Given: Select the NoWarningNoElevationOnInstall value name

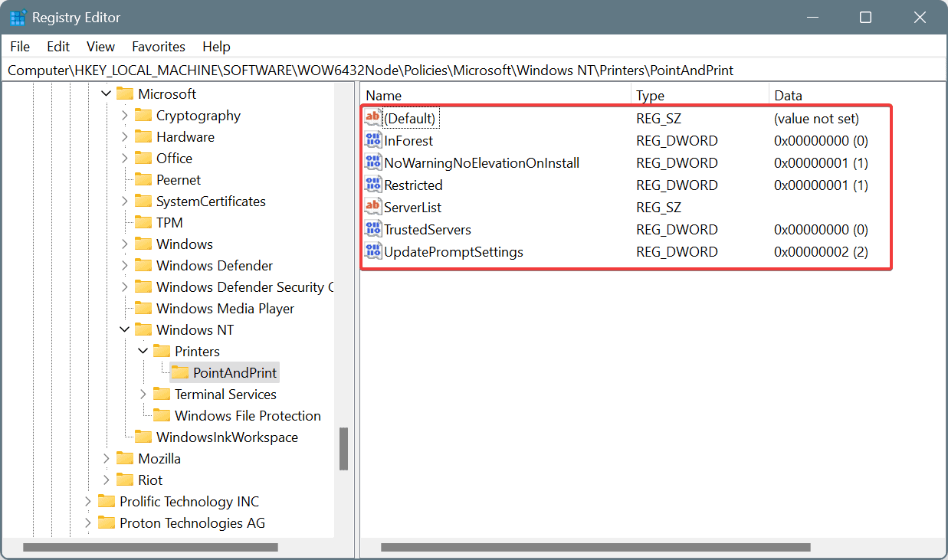Looking at the screenshot, I should click(482, 162).
